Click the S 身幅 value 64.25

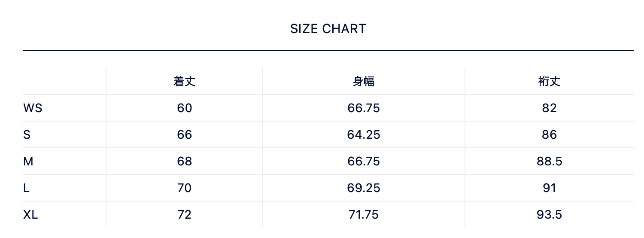[x=363, y=135]
